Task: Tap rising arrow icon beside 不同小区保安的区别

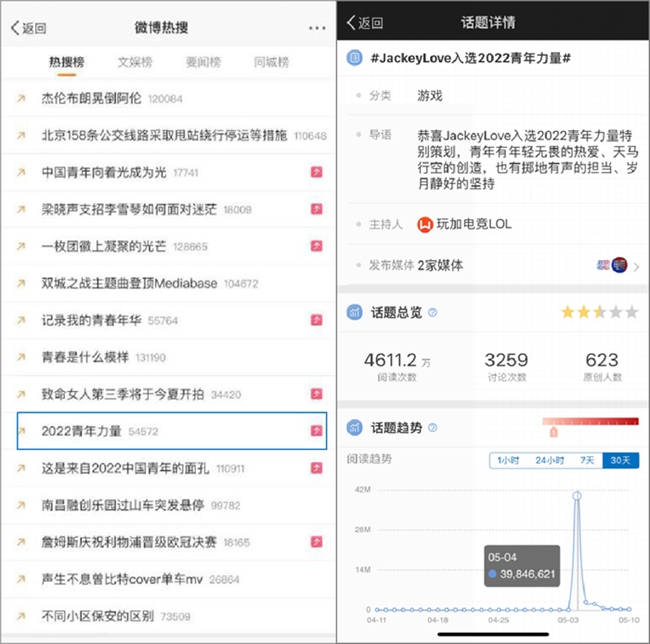Action: 21,616
